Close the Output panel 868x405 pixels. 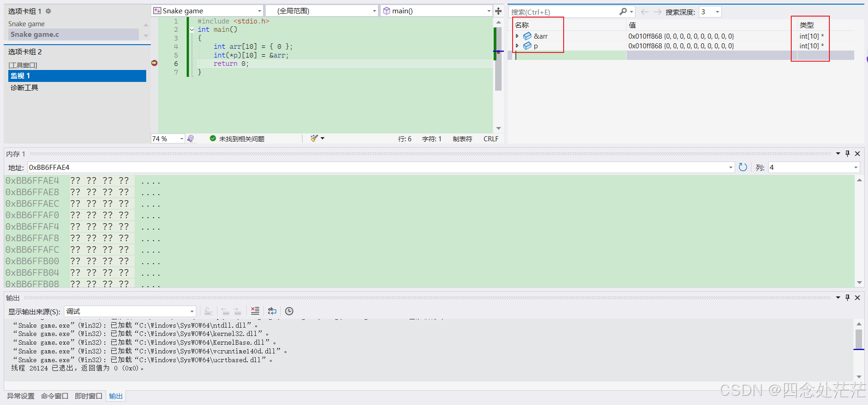click(x=857, y=298)
